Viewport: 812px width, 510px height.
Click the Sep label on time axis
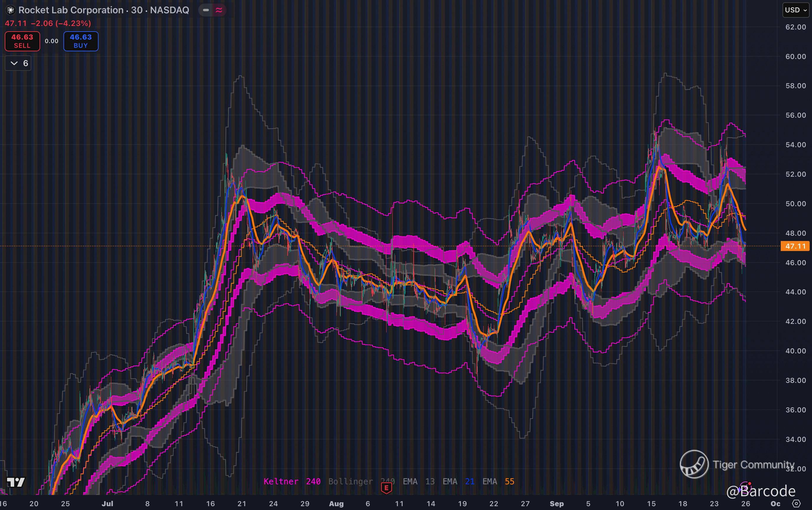tap(556, 504)
